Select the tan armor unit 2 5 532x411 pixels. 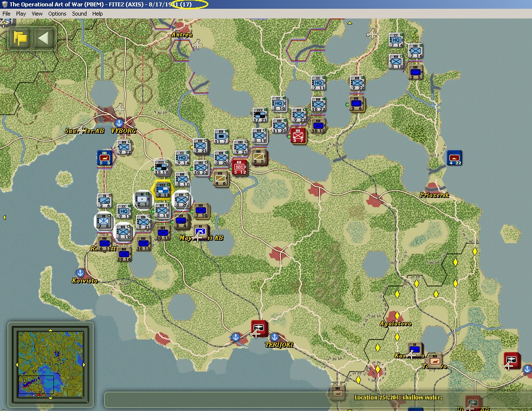click(x=415, y=72)
